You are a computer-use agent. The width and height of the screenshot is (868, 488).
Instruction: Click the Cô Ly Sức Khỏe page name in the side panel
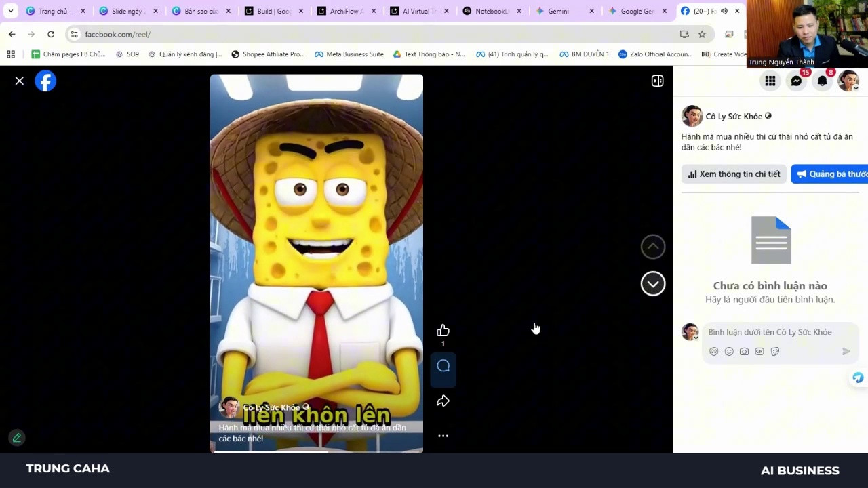coord(734,117)
